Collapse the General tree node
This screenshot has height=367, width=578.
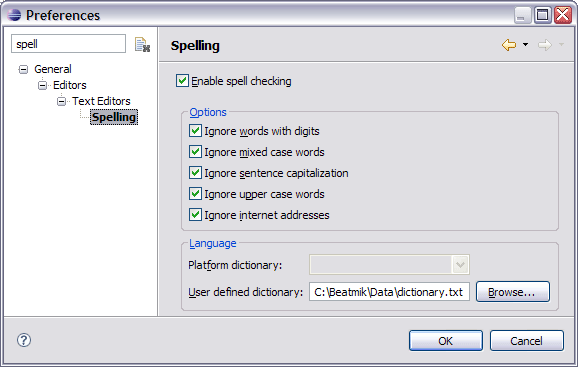point(23,69)
